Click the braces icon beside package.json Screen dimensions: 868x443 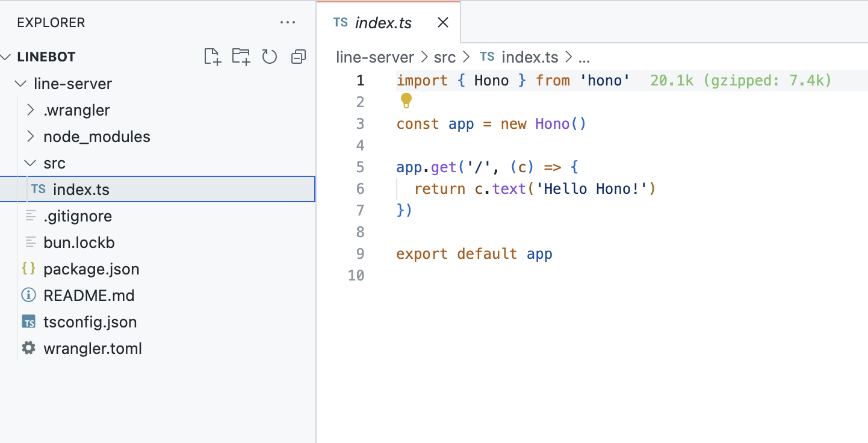point(28,268)
